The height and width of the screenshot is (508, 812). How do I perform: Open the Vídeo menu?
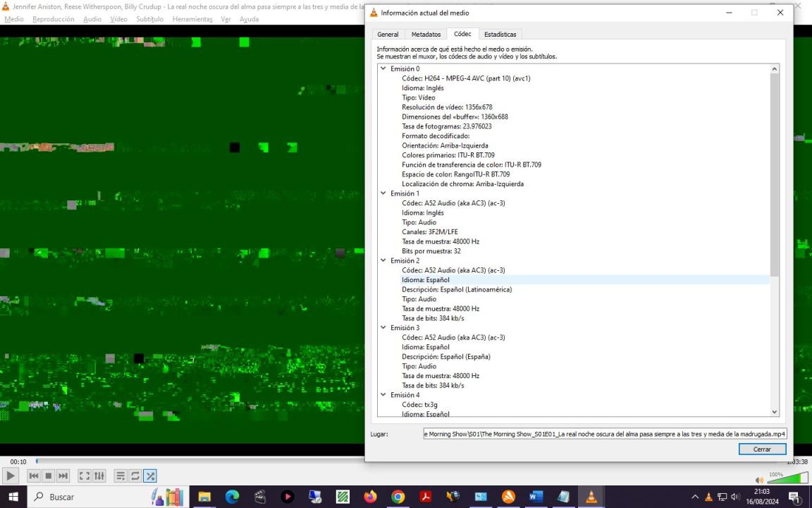pos(118,19)
